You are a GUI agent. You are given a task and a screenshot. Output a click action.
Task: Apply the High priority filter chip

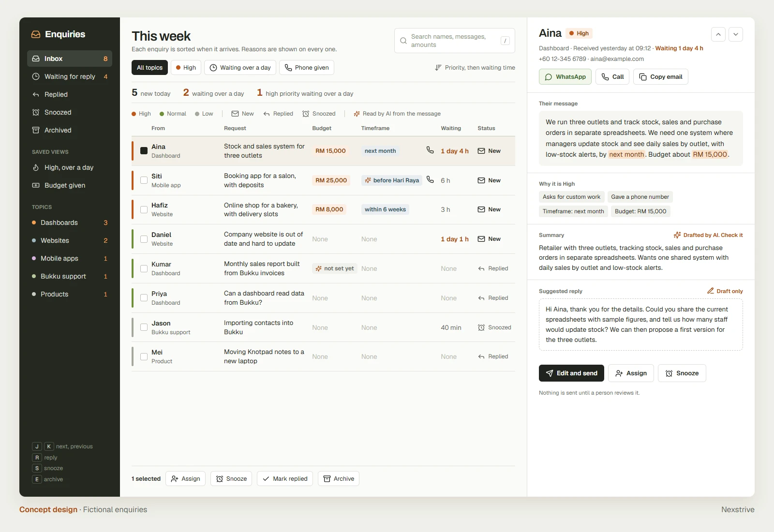[186, 68]
